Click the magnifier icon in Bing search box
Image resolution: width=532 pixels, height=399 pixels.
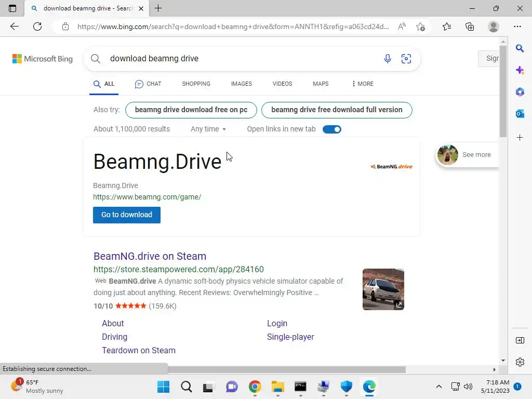(96, 59)
